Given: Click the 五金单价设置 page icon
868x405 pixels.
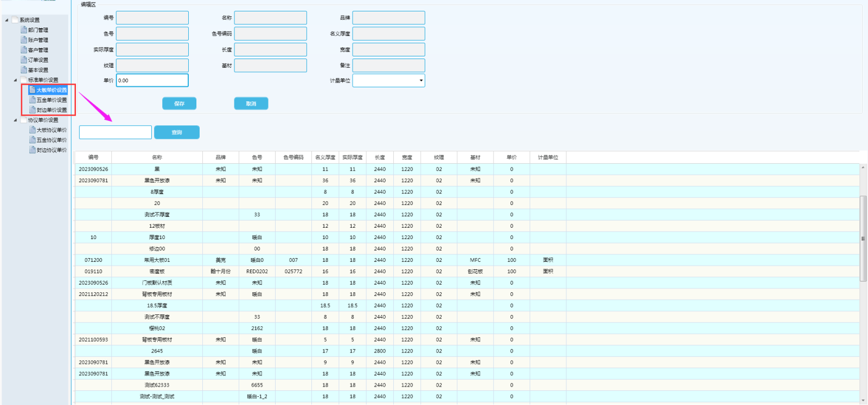Looking at the screenshot, I should [x=32, y=100].
